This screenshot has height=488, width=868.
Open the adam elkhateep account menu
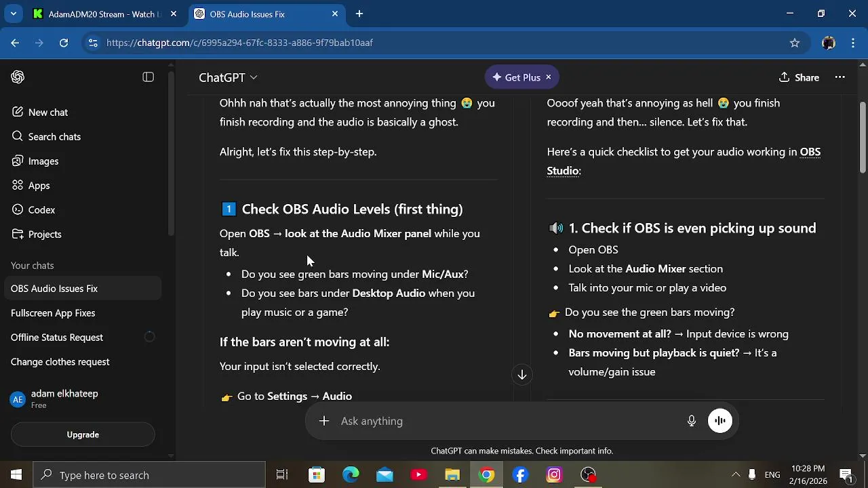(x=83, y=399)
